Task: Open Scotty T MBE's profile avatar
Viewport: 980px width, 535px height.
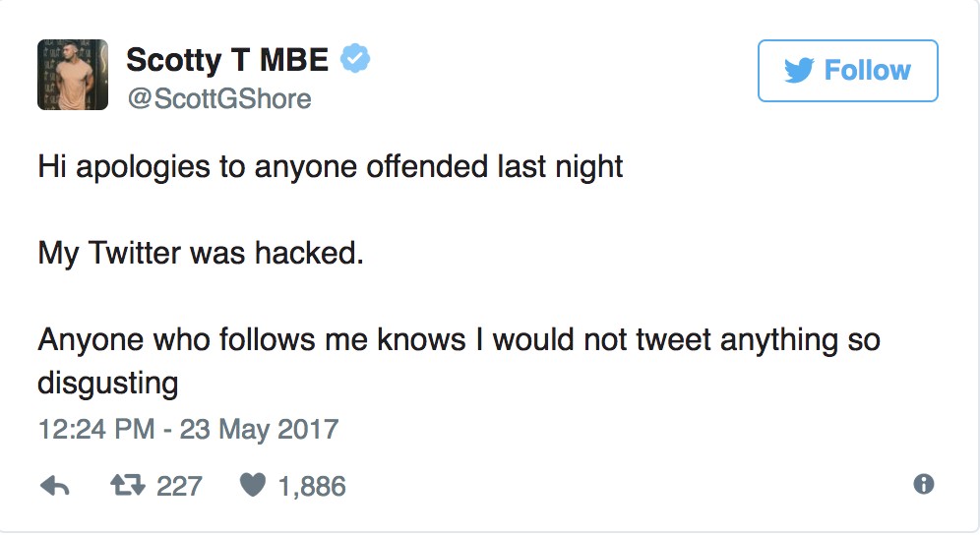Action: point(73,75)
